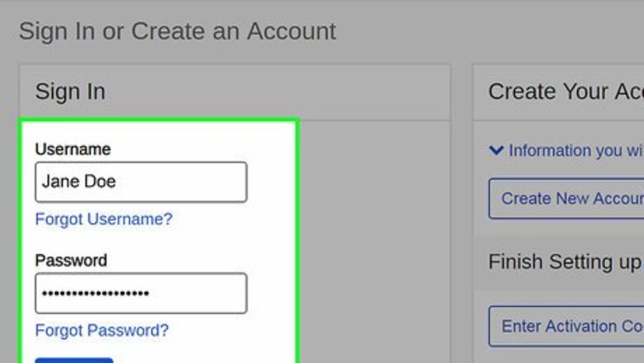Click the Sign In or Create an Account heading
The width and height of the screenshot is (644, 363).
(x=177, y=32)
